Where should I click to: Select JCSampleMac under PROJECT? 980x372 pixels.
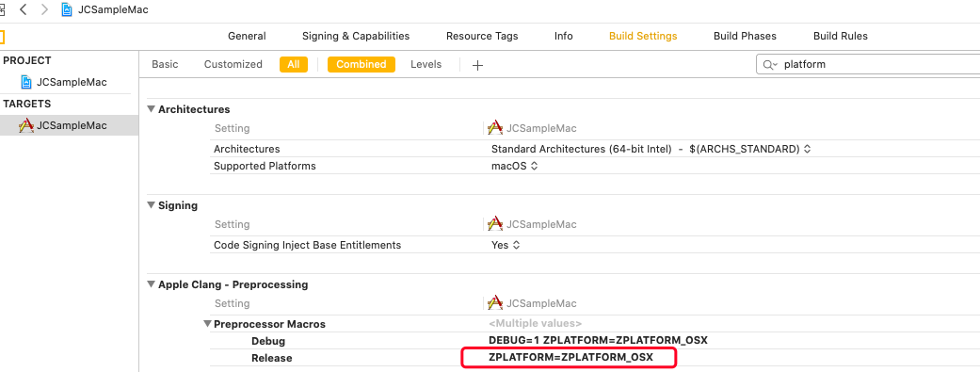coord(72,82)
